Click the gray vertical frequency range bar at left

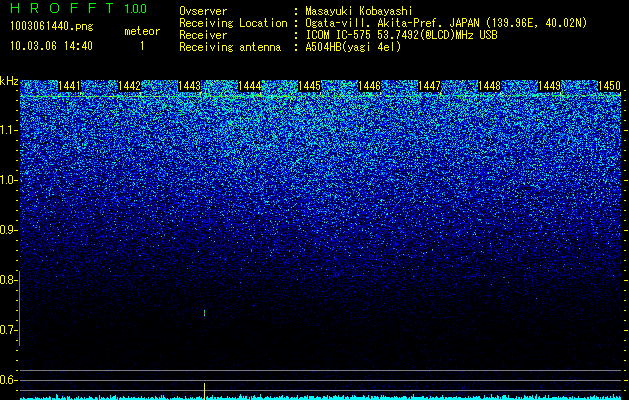coord(19,308)
